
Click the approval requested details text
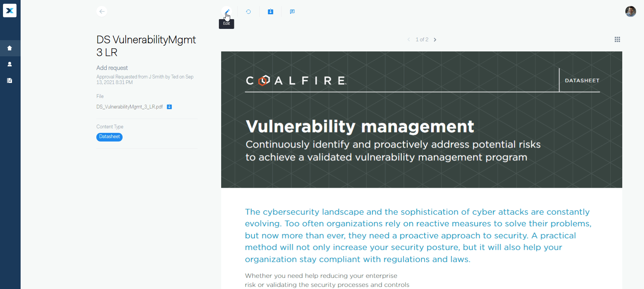[145, 80]
